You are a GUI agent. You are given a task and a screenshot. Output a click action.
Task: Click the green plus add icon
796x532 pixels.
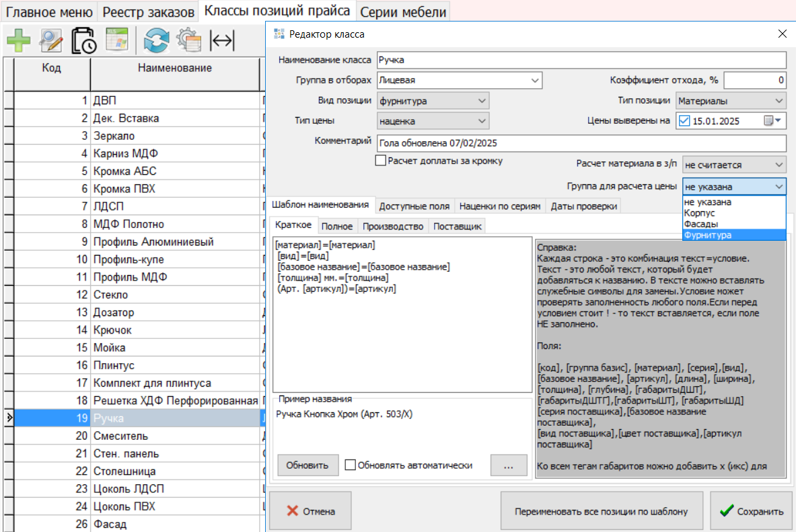18,41
